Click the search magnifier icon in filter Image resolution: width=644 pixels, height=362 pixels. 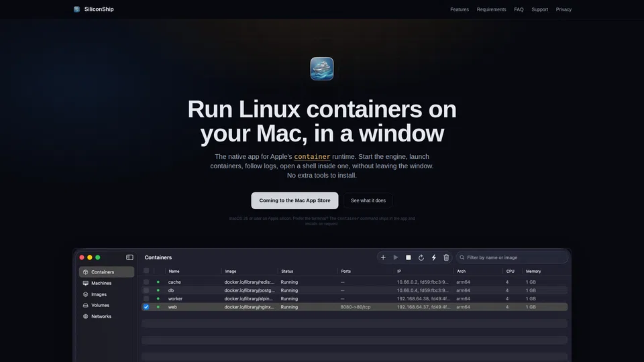462,257
